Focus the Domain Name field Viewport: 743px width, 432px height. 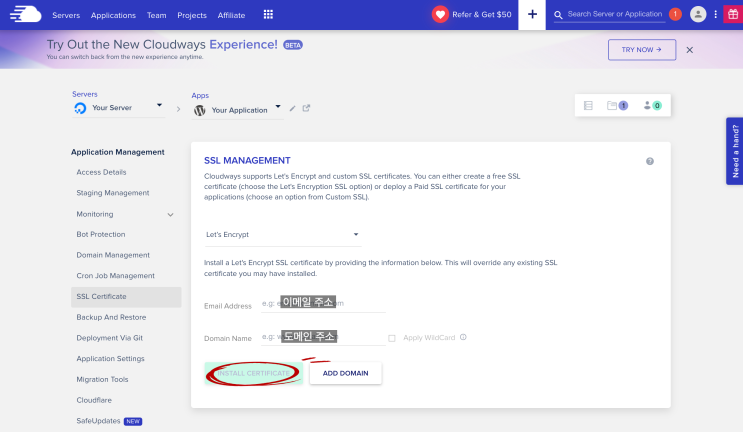tap(323, 337)
